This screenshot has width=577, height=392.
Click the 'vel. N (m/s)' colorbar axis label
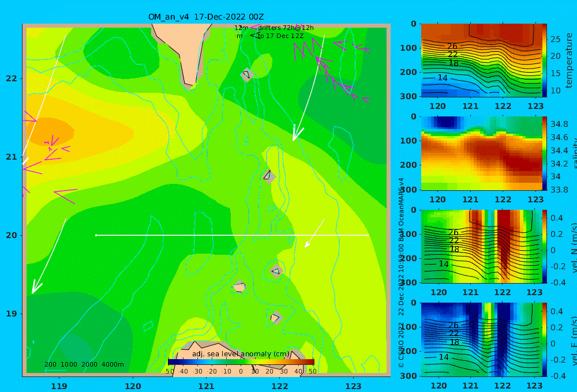click(x=575, y=247)
